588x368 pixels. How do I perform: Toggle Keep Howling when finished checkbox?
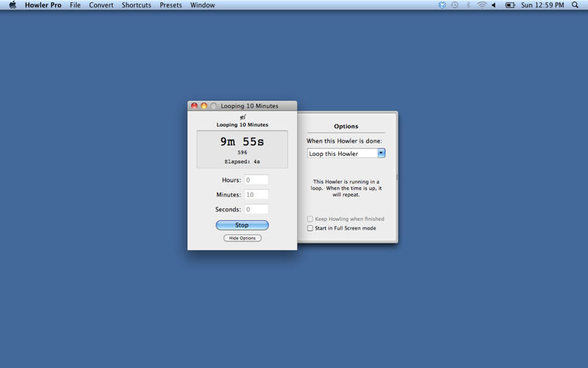click(310, 219)
